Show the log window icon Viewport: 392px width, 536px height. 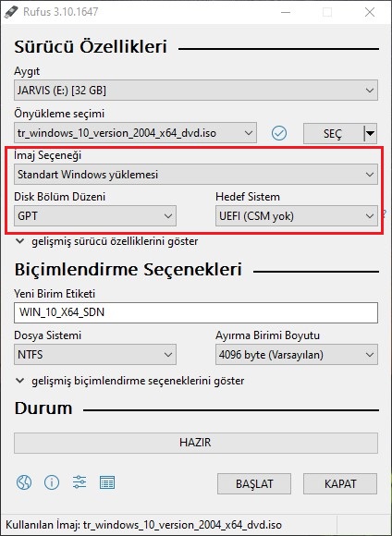point(107,482)
